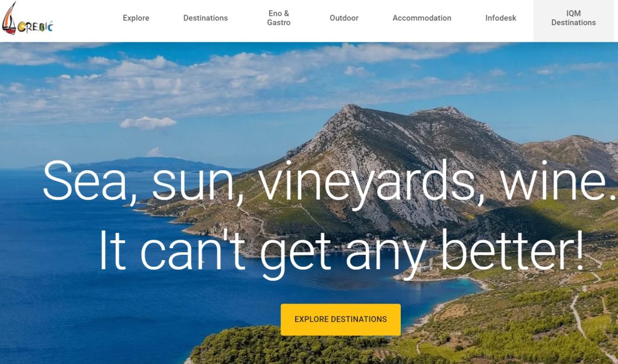Image resolution: width=618 pixels, height=364 pixels.
Task: Go to the Infodesk section
Action: 500,18
